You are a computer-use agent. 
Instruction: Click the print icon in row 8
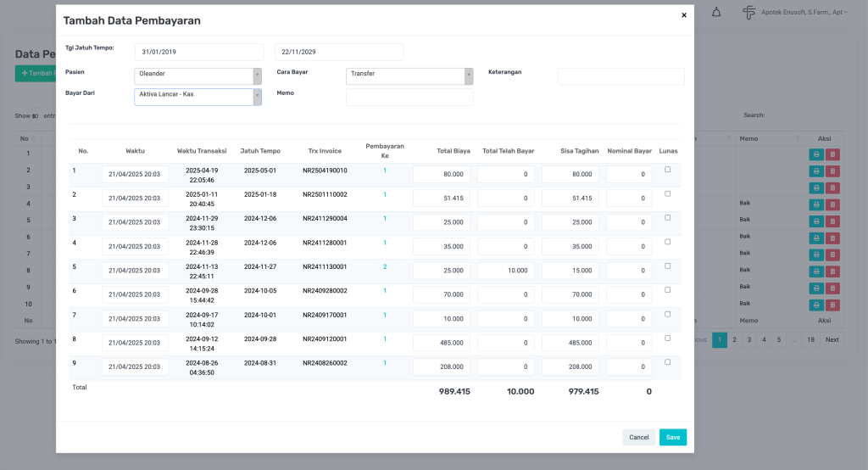tap(815, 271)
